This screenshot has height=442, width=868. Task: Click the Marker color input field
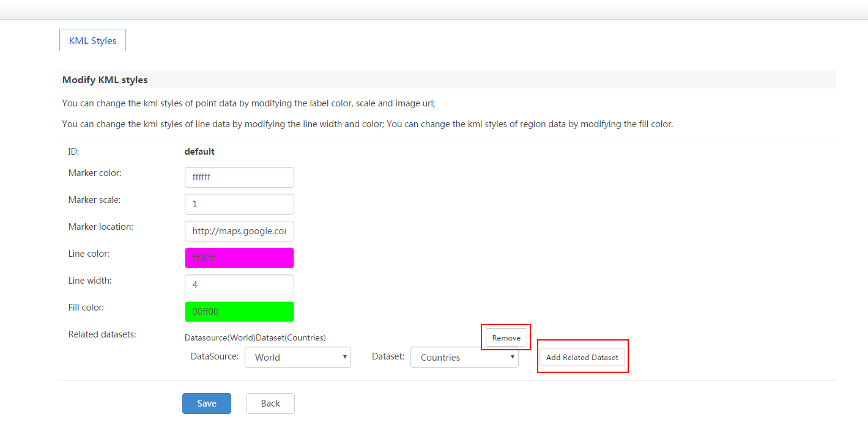pyautogui.click(x=239, y=177)
